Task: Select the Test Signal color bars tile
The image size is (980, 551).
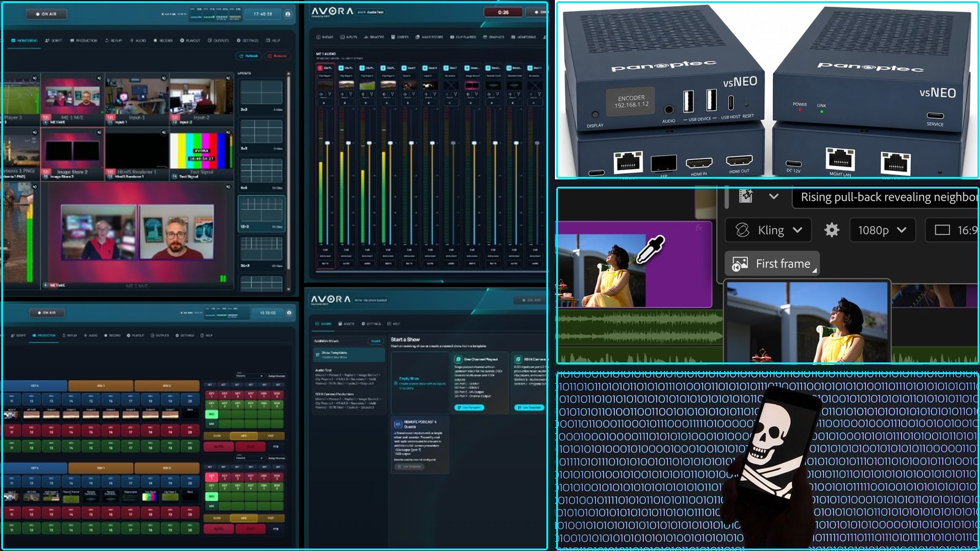Action: [x=202, y=154]
